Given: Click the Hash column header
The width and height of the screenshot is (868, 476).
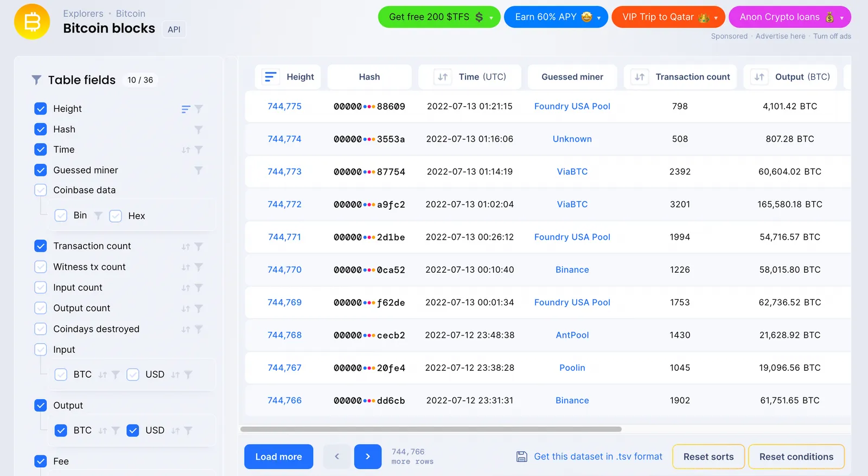Looking at the screenshot, I should pyautogui.click(x=369, y=77).
